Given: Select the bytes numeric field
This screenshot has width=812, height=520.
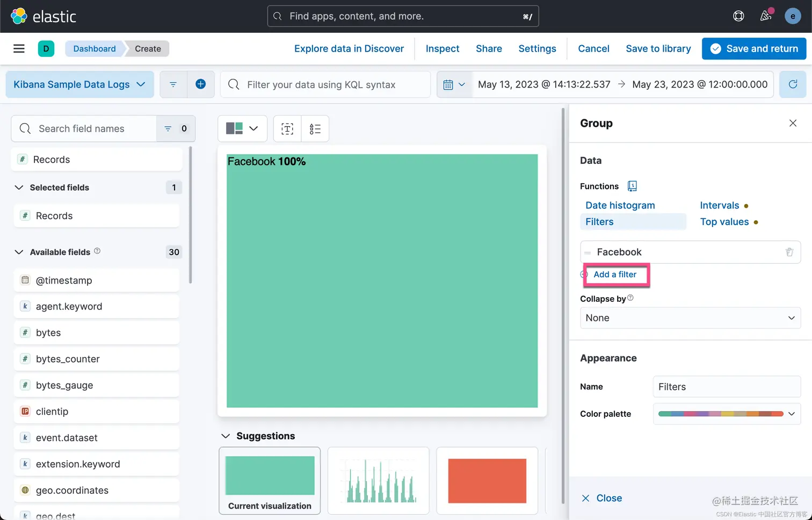Looking at the screenshot, I should [97, 333].
